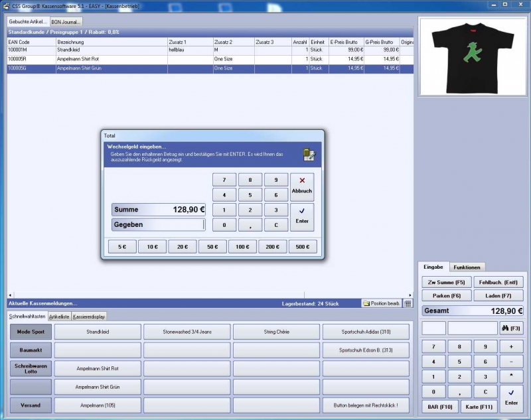Load a parked sale with Laden (F7)
Image resolution: width=531 pixels, height=420 pixels.
498,296
